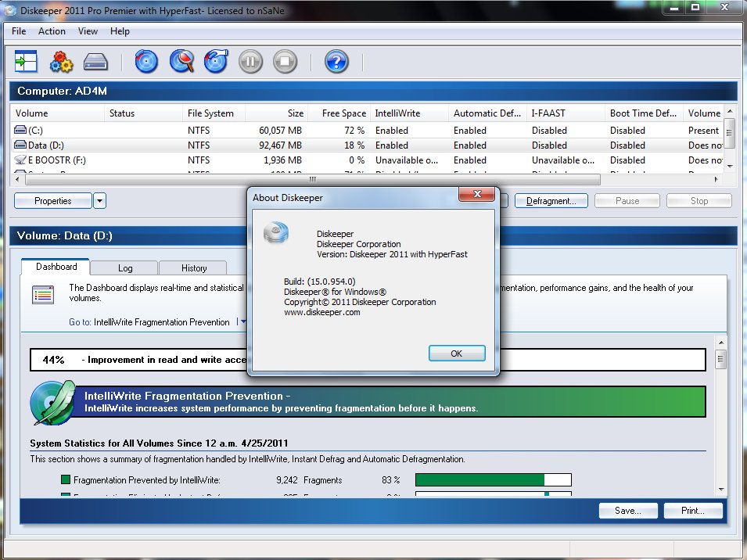Click the IntelliWrite feather disc icon

pos(52,403)
